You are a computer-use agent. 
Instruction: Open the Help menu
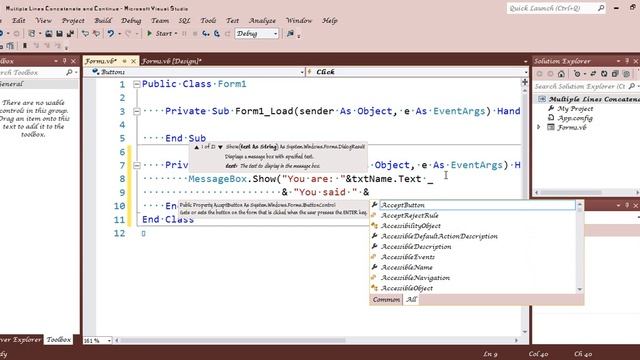(329, 20)
